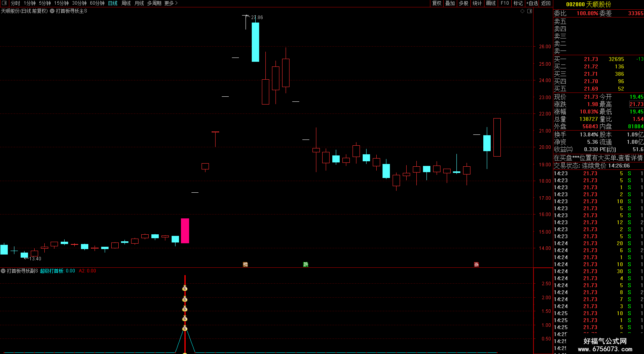644x354 pixels.
Task: Click the 收益(三) value 0.330
Action: click(591, 149)
